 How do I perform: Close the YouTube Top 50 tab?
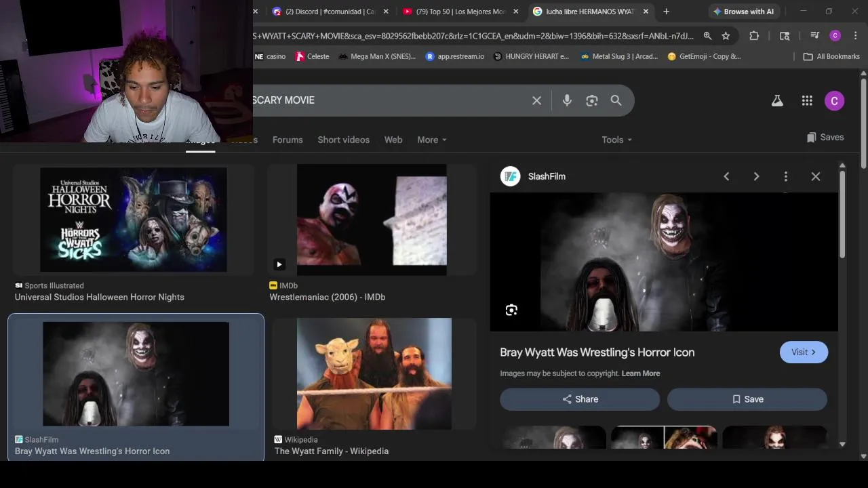tap(516, 12)
